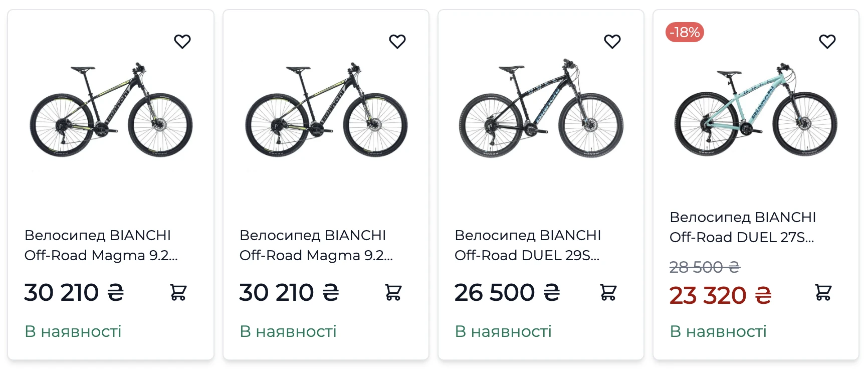Click the -18% discount badge
This screenshot has width=868, height=373.
[685, 33]
